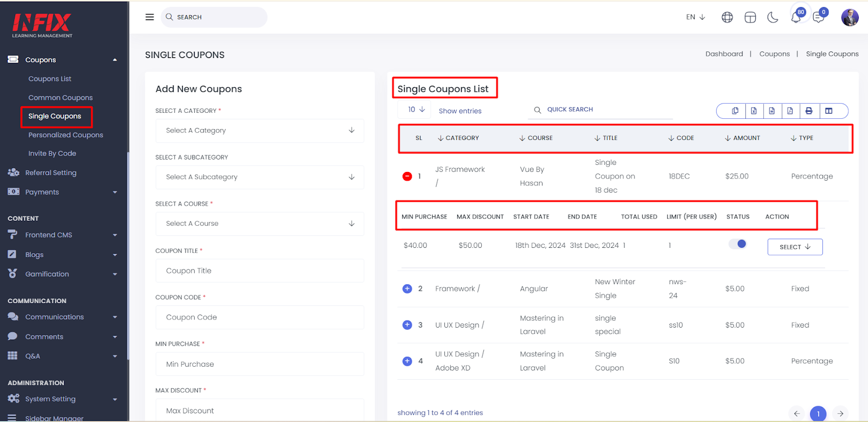Image resolution: width=868 pixels, height=422 pixels.
Task: Click the search magnifier icon
Action: point(169,17)
